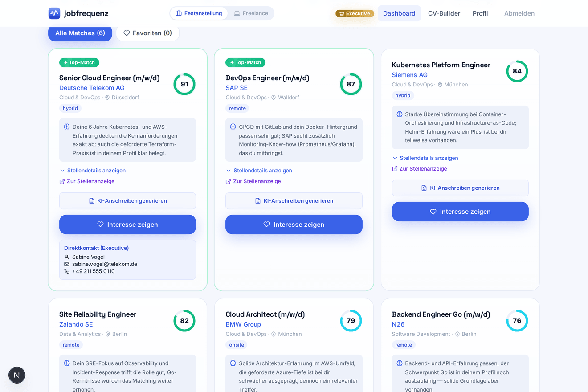Image resolution: width=588 pixels, height=392 pixels.
Task: Click the jobfrequenz logo icon
Action: (x=54, y=13)
